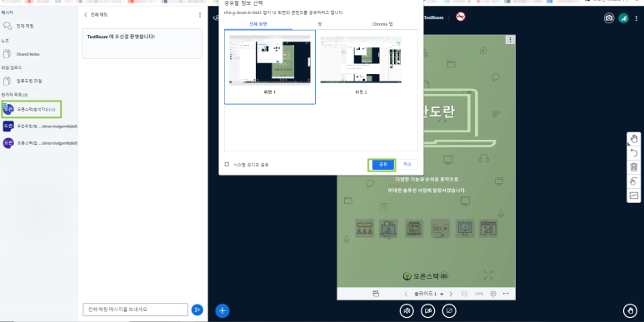Open Shared Notes in the sidebar
Image resolution: width=644 pixels, height=322 pixels.
click(22, 54)
